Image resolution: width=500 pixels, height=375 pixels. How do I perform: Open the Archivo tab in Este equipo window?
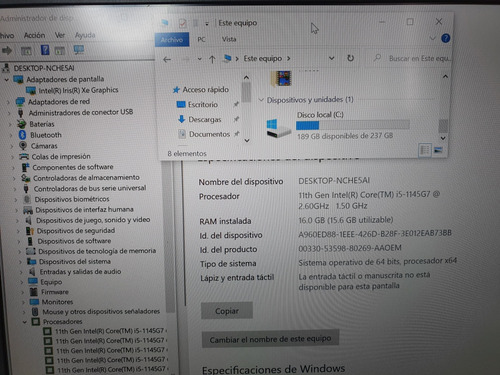tap(172, 40)
